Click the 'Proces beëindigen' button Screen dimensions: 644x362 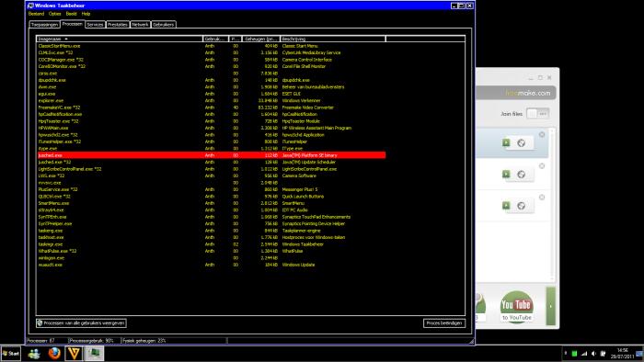point(444,323)
